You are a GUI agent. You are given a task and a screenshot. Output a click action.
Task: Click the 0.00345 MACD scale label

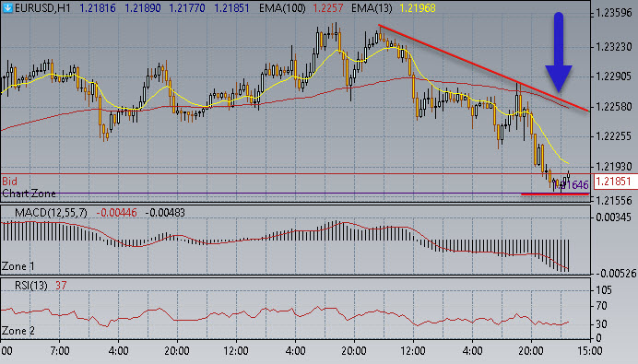tap(614, 217)
